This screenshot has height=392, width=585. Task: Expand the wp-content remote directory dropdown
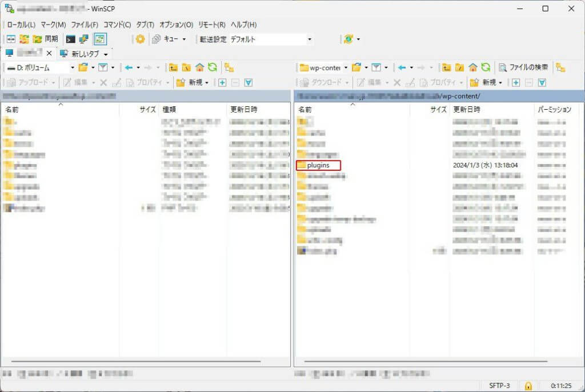[x=346, y=67]
